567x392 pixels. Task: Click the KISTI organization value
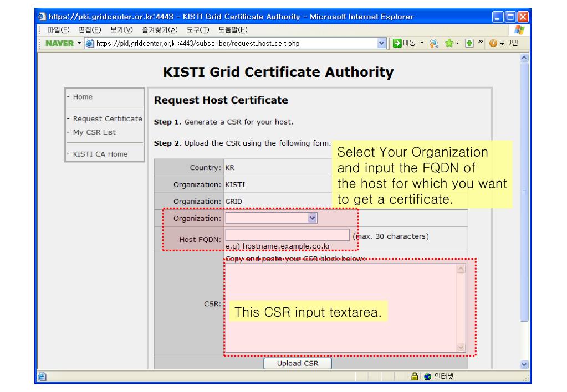pos(235,184)
